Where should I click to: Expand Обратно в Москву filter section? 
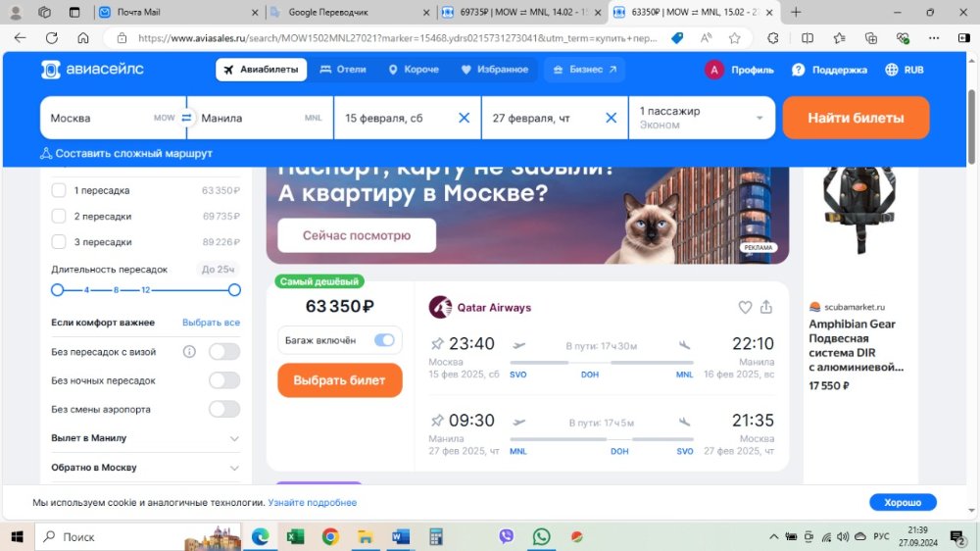point(145,468)
